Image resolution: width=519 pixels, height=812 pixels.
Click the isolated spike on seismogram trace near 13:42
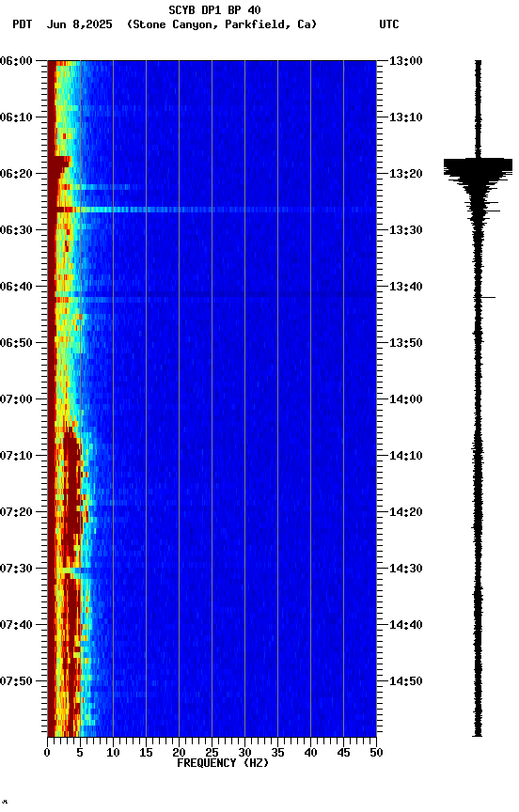point(486,297)
